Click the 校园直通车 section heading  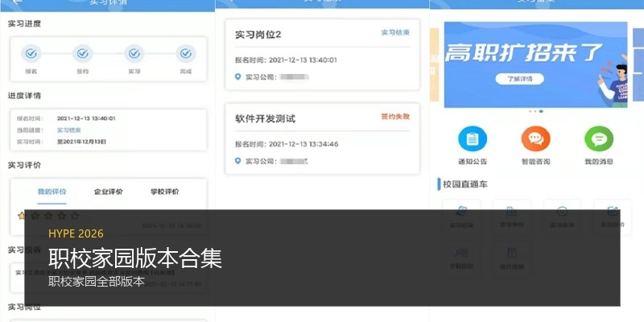pyautogui.click(x=465, y=184)
